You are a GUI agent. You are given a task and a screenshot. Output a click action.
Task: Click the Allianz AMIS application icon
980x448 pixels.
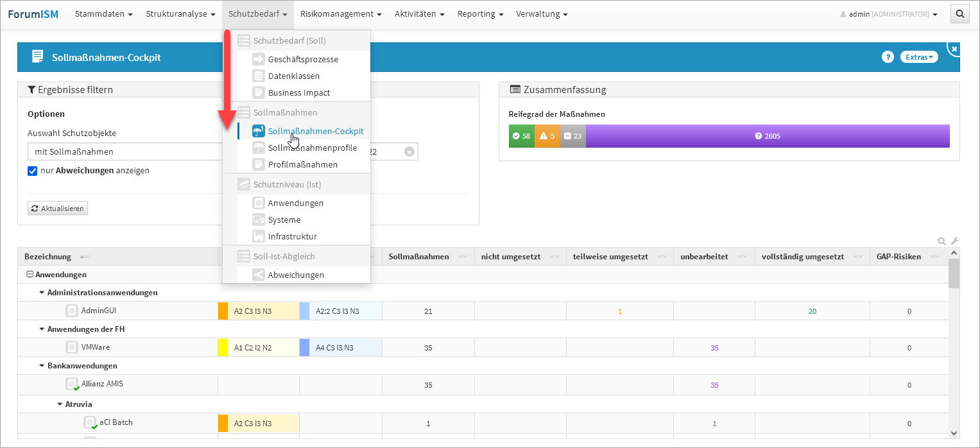(72, 384)
